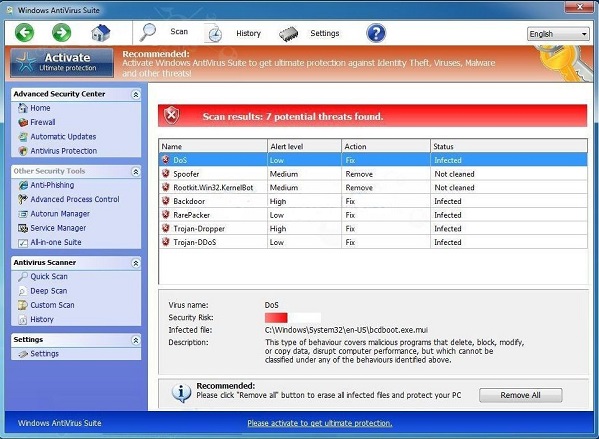
Task: Click the green forward arrow icon
Action: [x=61, y=32]
